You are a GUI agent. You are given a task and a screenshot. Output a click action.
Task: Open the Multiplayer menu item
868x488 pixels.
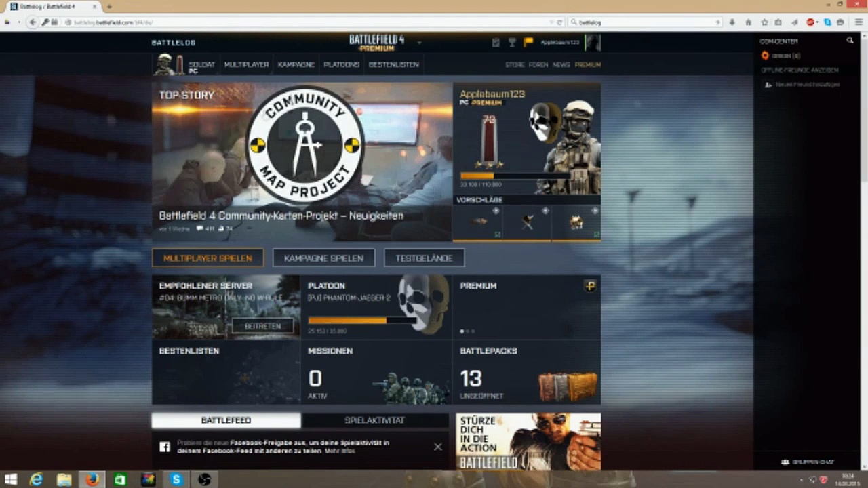246,65
